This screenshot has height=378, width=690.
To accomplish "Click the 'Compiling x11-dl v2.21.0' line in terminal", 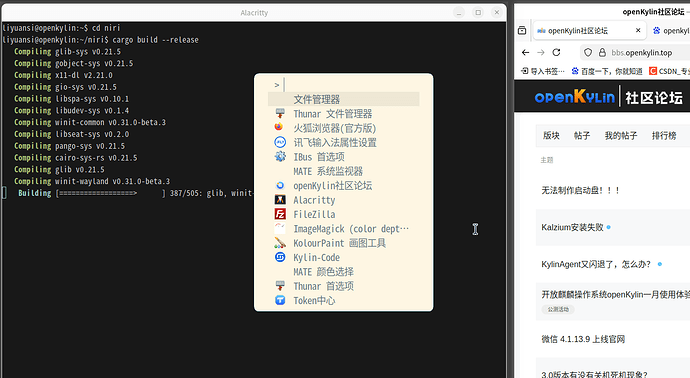I will [63, 75].
